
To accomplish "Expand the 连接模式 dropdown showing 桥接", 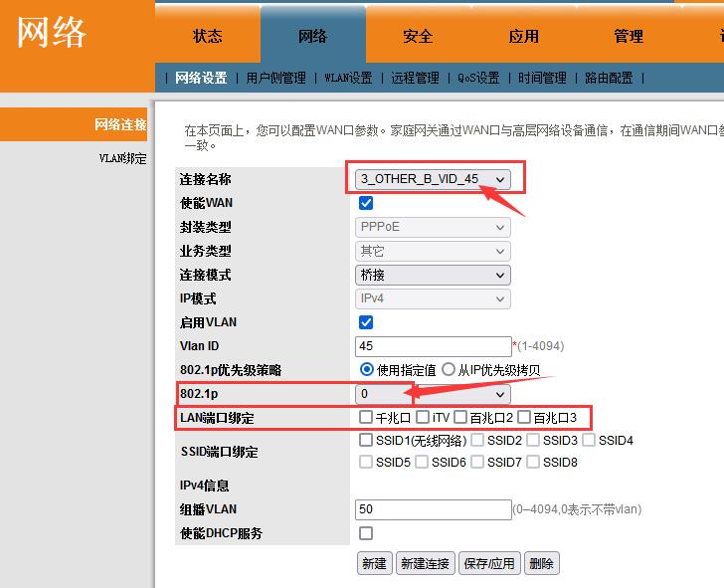I will point(433,275).
